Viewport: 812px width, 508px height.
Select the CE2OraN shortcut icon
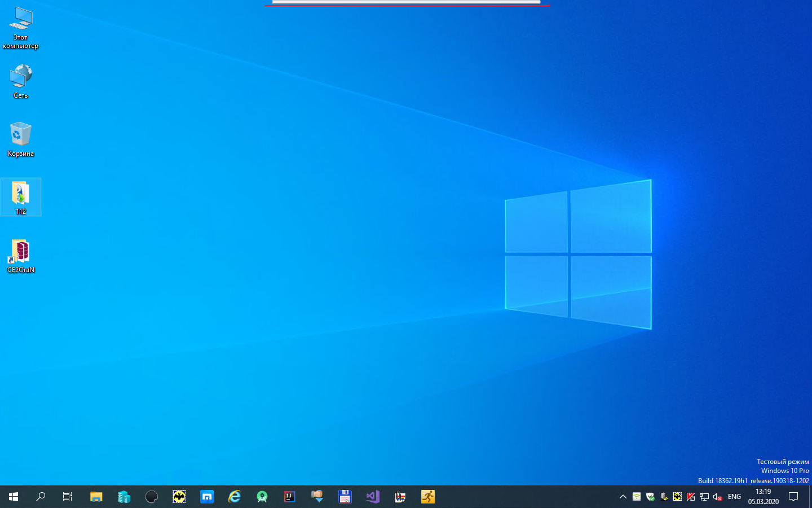21,256
